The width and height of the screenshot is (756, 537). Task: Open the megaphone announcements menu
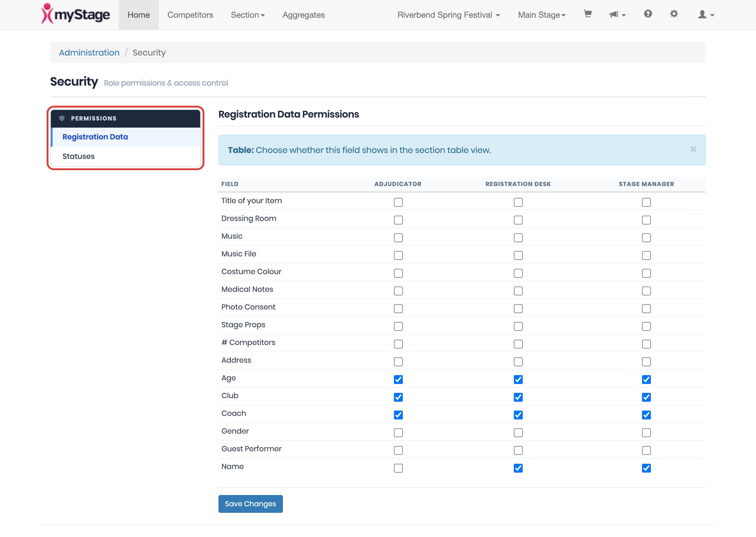pos(617,14)
